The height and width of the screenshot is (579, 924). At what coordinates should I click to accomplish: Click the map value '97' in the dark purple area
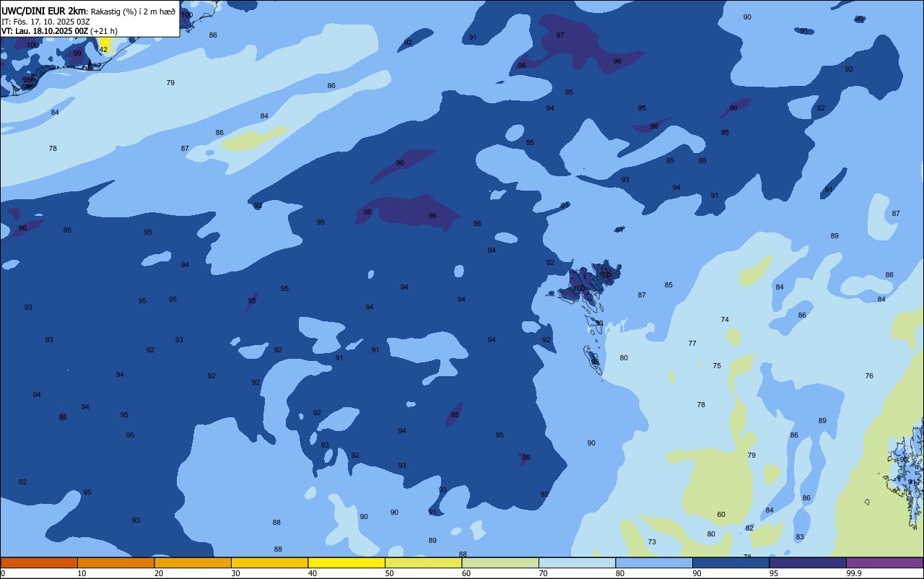point(560,35)
